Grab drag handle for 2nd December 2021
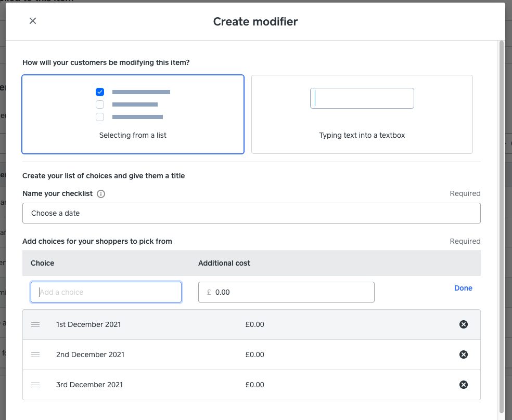The width and height of the screenshot is (512, 420). click(35, 355)
